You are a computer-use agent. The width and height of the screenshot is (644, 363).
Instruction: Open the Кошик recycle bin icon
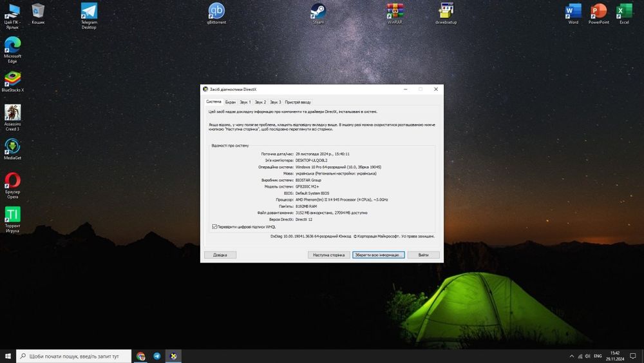point(38,14)
